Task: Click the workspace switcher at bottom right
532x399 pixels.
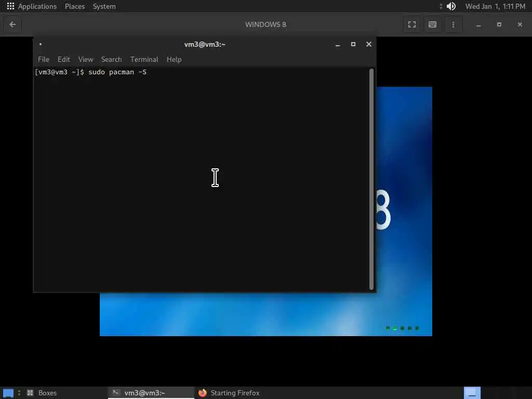Action: tap(472, 393)
